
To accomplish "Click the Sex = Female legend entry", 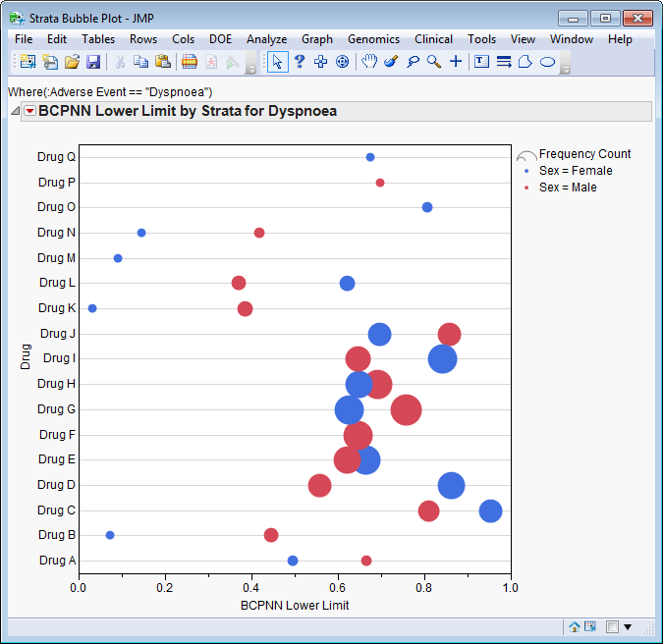I will (x=576, y=171).
